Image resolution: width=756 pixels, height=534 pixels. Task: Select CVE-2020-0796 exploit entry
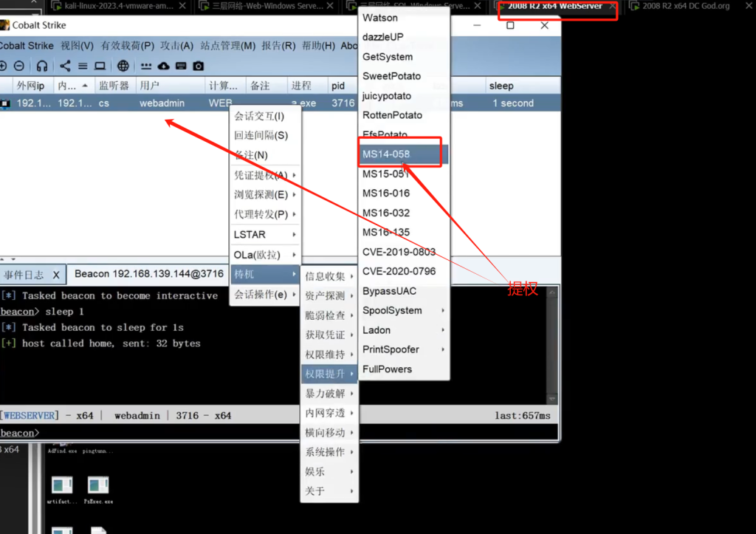coord(403,272)
